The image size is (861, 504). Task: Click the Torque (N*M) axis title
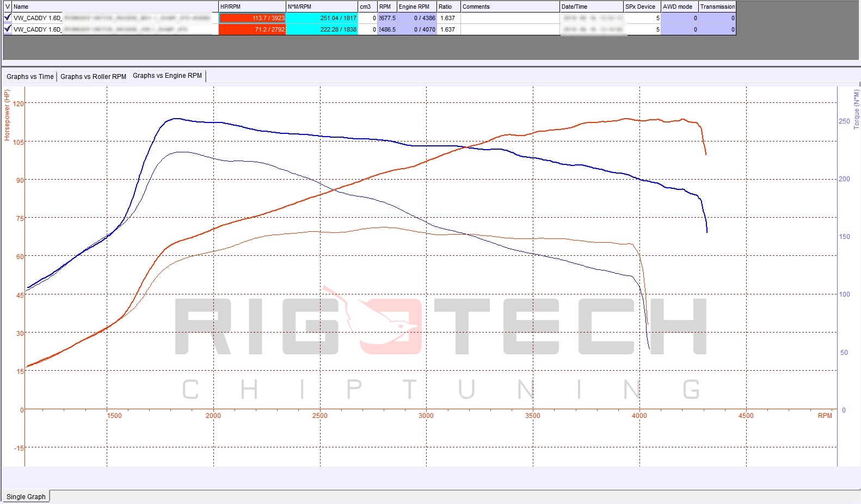coord(856,109)
